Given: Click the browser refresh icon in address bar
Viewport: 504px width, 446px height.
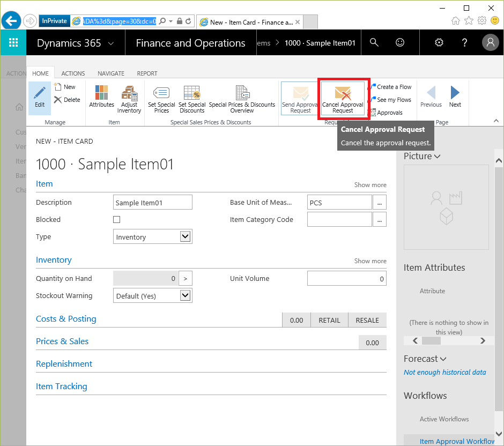Looking at the screenshot, I should (188, 21).
